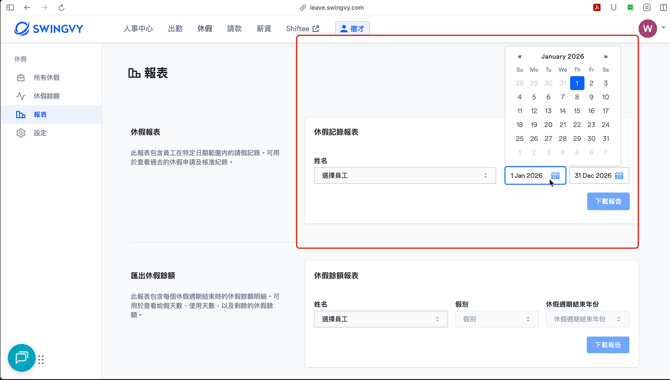Go to the previous month in the calendar
The height and width of the screenshot is (380, 670).
point(520,56)
